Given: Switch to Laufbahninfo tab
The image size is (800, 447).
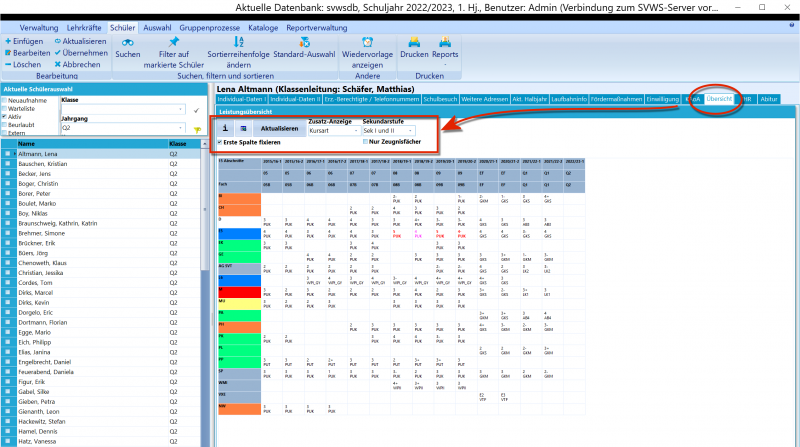Looking at the screenshot, I should tap(569, 99).
